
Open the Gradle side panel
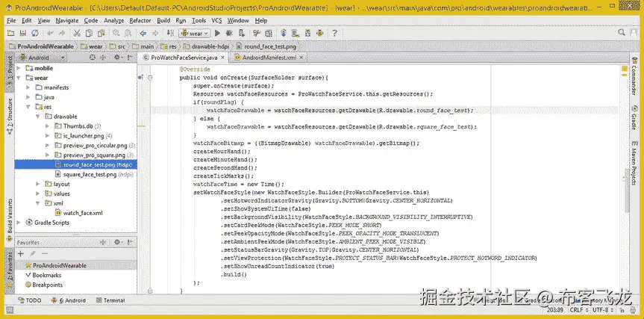pyautogui.click(x=635, y=118)
